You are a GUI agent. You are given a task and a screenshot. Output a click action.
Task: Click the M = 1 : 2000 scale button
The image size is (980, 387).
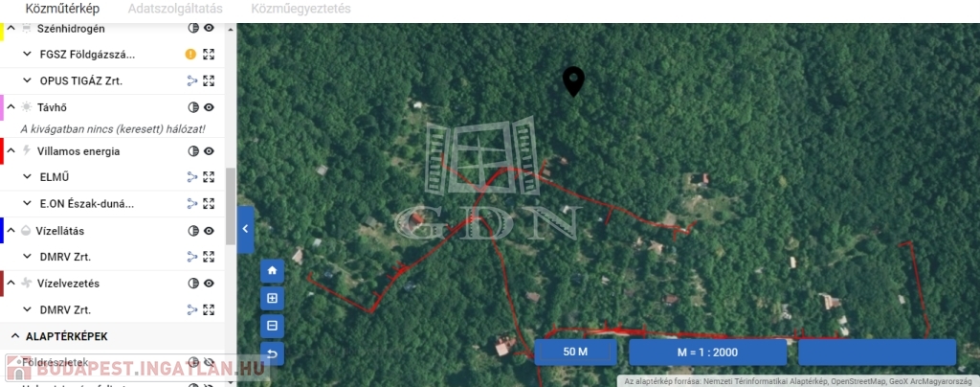click(707, 352)
